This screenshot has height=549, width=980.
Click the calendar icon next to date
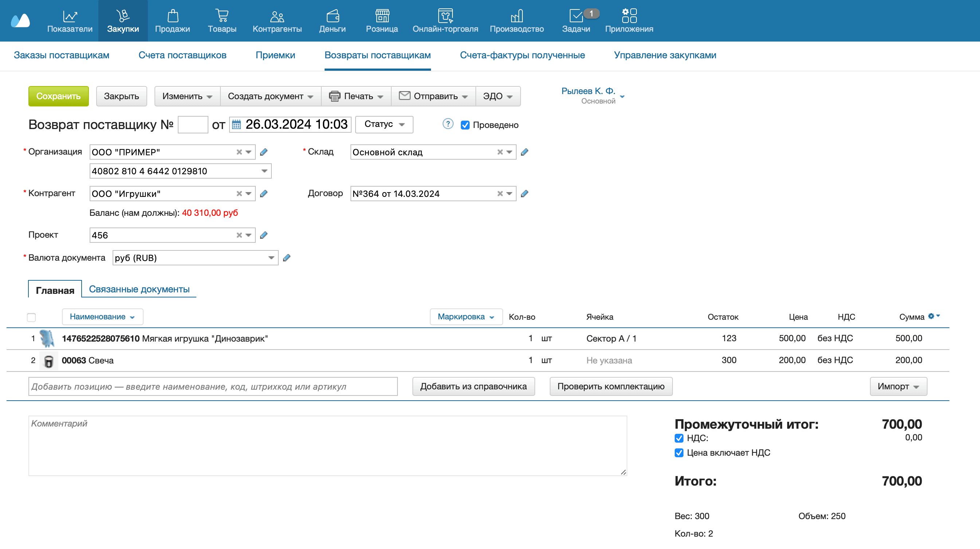pyautogui.click(x=236, y=125)
